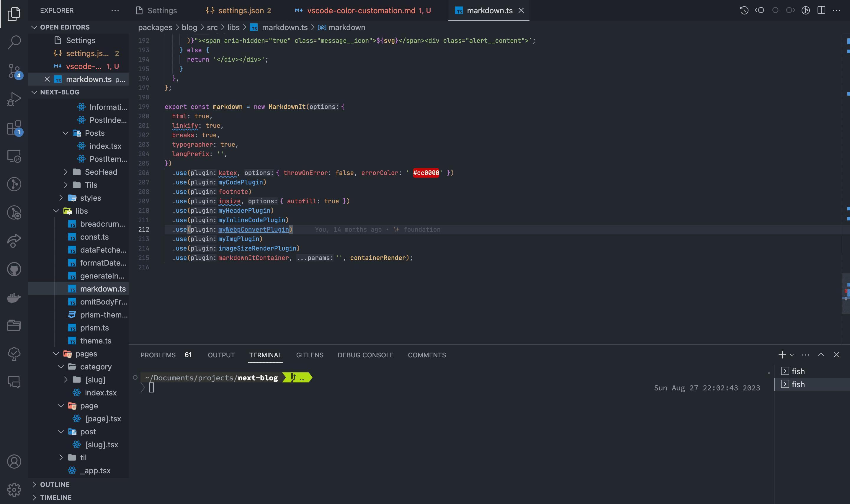Open Source Control view with 4 changes
This screenshot has height=504, width=850.
(14, 71)
